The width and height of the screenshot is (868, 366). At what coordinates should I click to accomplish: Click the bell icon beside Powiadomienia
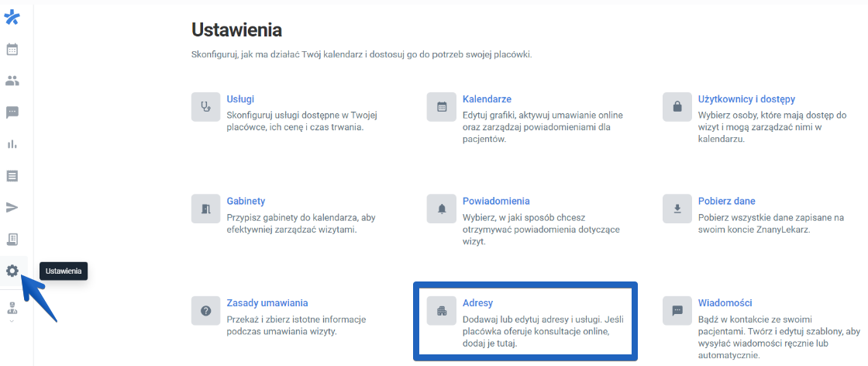(442, 209)
